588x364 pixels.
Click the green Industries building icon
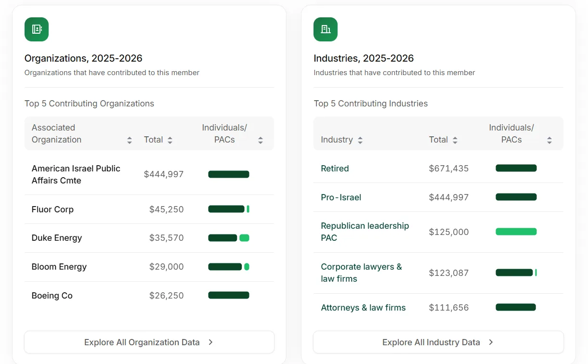[x=326, y=29]
